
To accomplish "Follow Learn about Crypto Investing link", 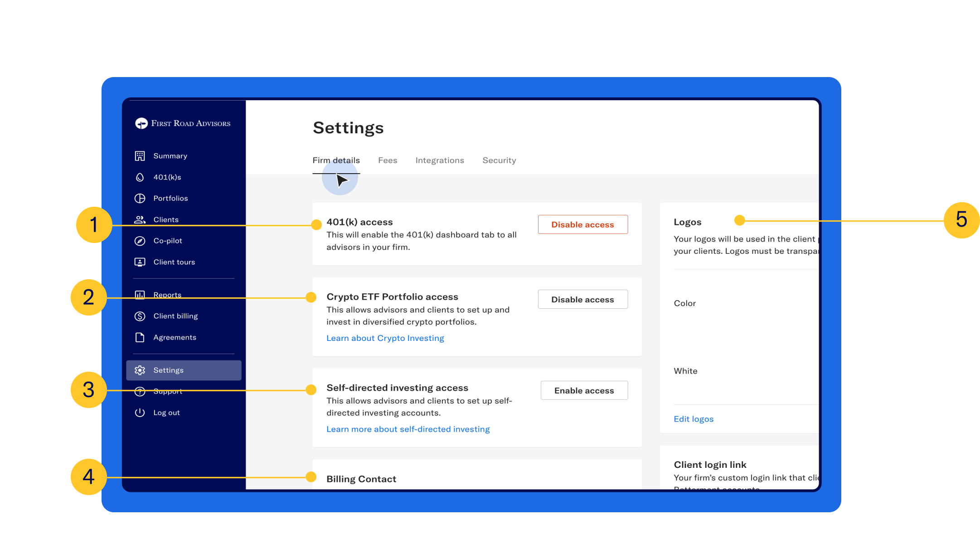I will pos(385,338).
